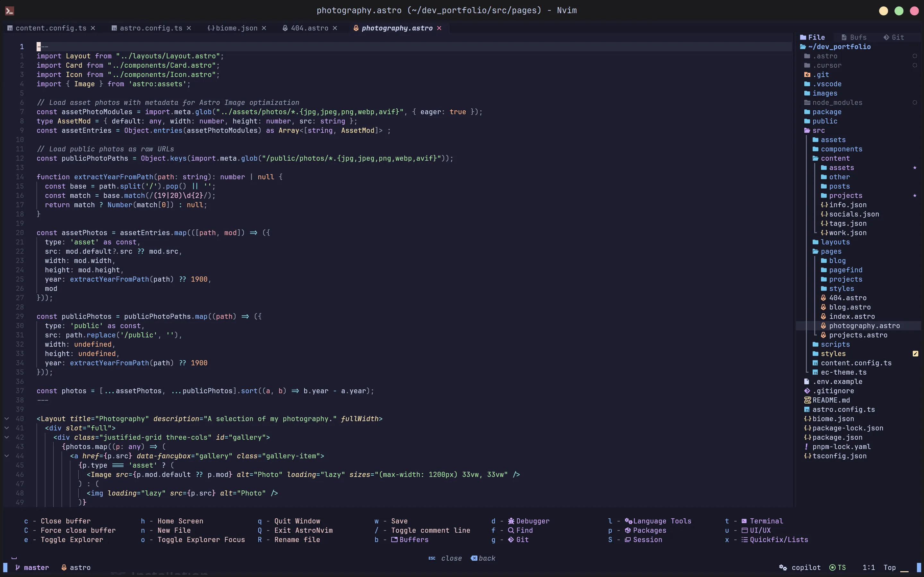Click the Terminal icon in which-key
The image size is (924, 577).
(744, 521)
